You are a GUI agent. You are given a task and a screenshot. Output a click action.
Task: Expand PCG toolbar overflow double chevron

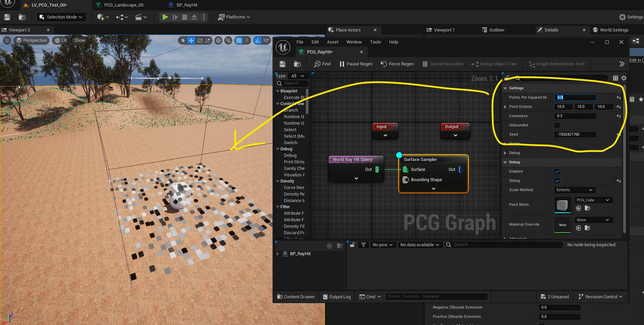[621, 64]
